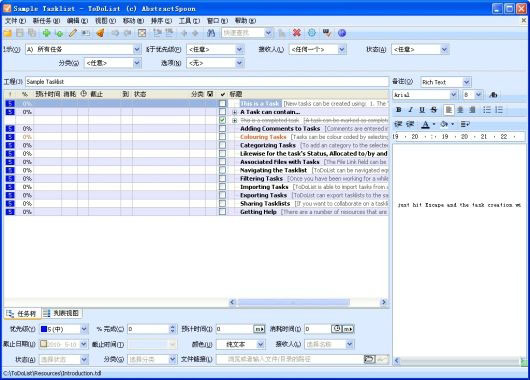Click the font color A icon
Image resolution: width=530 pixels, height=380 pixels.
click(426, 124)
